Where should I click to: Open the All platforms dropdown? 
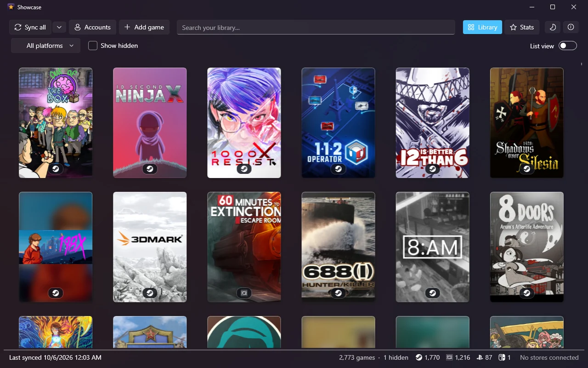coord(45,46)
